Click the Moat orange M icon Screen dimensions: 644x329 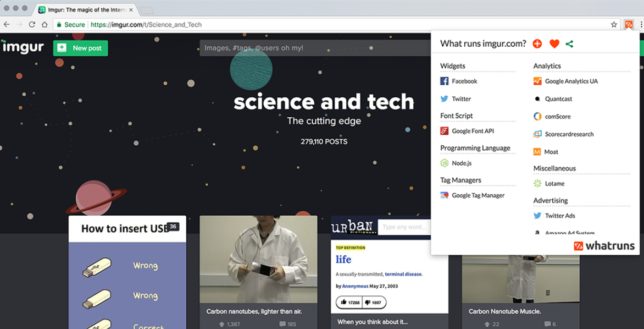pyautogui.click(x=537, y=152)
